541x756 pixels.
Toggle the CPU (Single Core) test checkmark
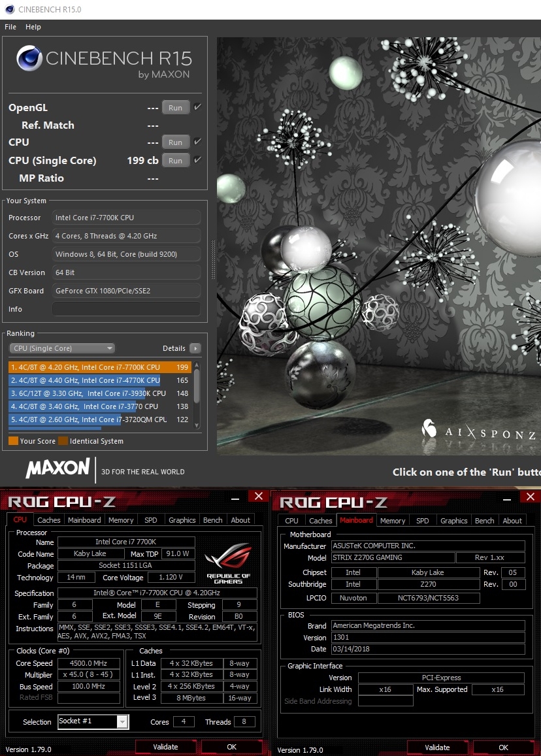pyautogui.click(x=197, y=160)
